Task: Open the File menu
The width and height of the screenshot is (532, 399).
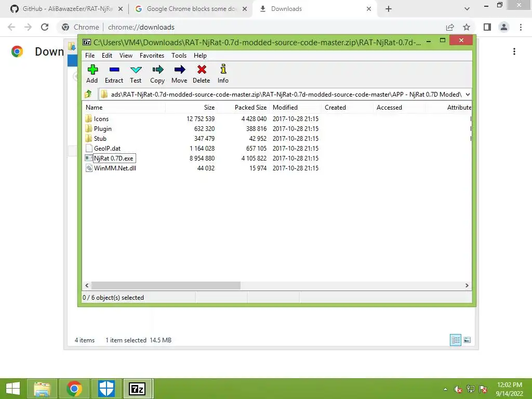Action: tap(90, 55)
